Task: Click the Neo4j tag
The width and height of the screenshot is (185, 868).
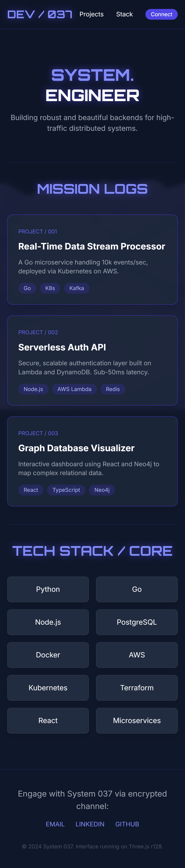Action: click(x=102, y=490)
